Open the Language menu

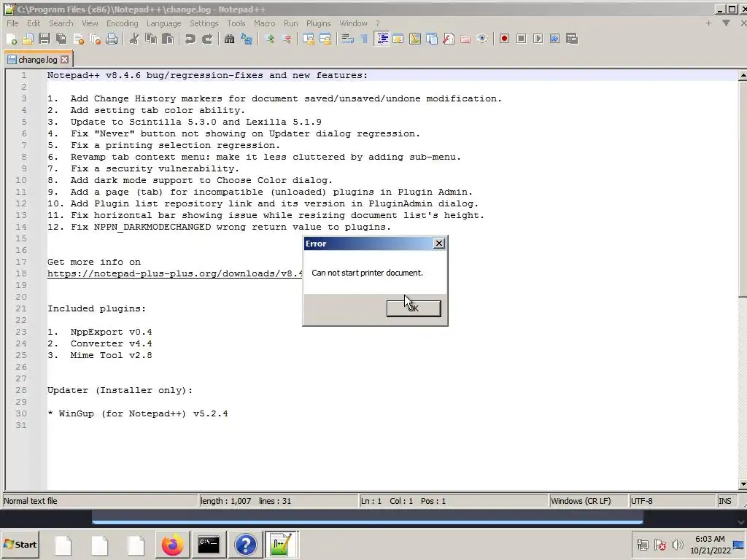[164, 23]
